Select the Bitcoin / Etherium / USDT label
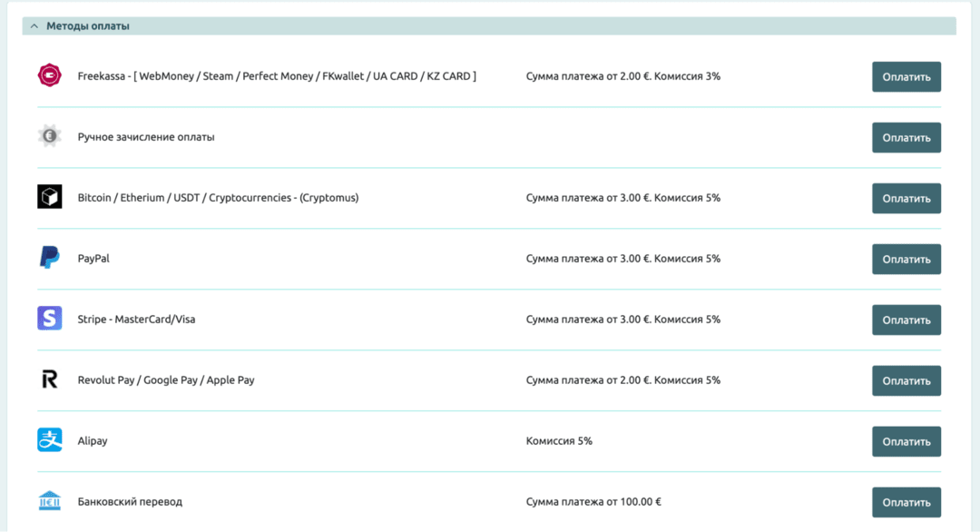This screenshot has width=980, height=532. pyautogui.click(x=218, y=198)
